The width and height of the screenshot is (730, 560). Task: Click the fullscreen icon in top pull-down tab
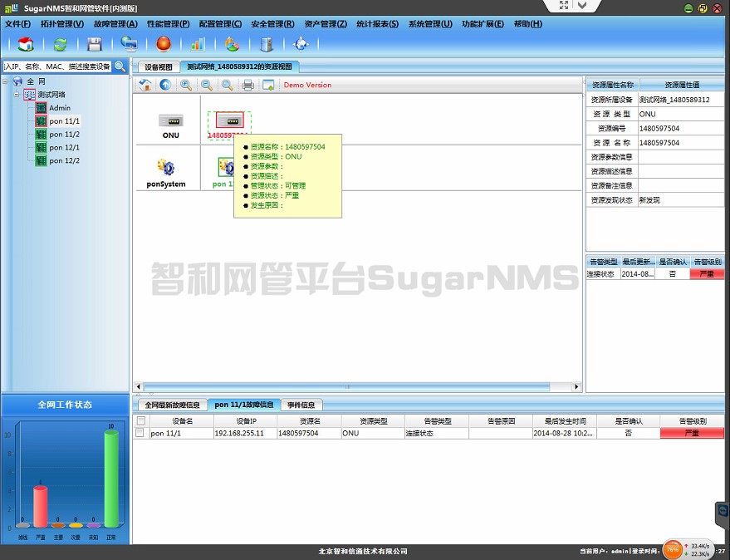(x=564, y=5)
